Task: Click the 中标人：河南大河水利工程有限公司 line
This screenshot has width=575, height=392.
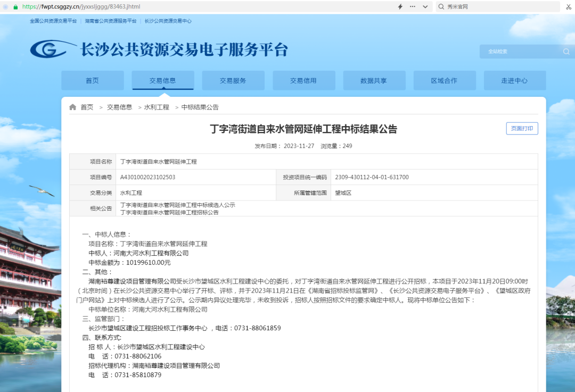Action: click(x=138, y=253)
